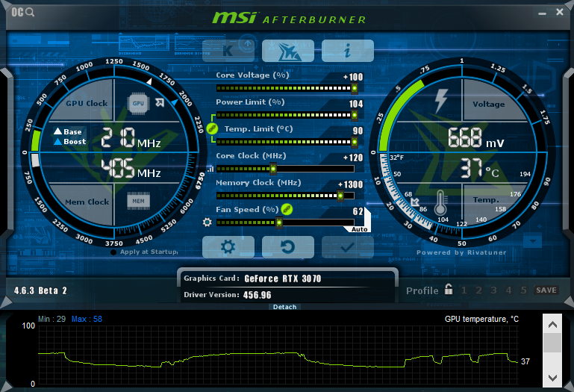Image resolution: width=574 pixels, height=392 pixels.
Task: Click the Min : 29 graph value
Action: tap(52, 319)
